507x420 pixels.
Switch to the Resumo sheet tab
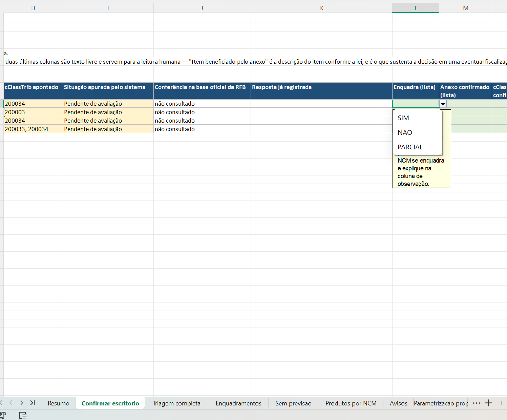59,403
